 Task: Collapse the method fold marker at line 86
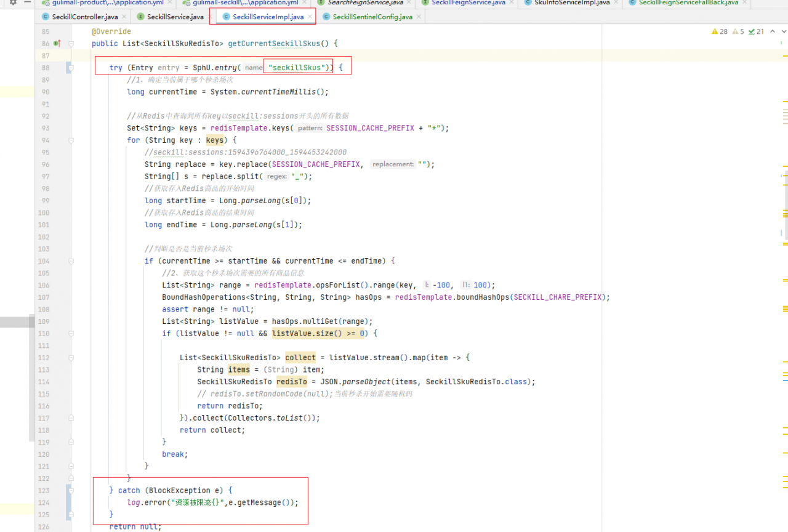coord(71,44)
